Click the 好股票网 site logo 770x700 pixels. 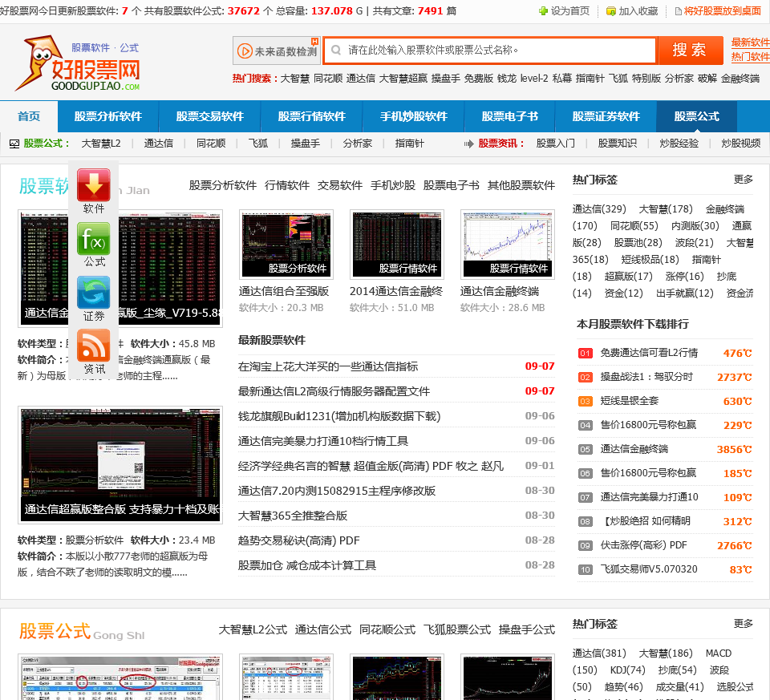(x=78, y=63)
